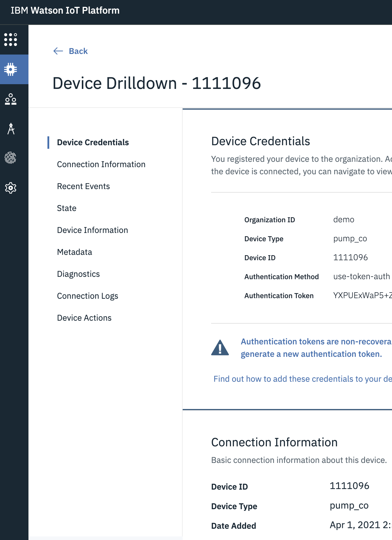
Task: Click the 'Organization ID' label
Action: [x=270, y=220]
